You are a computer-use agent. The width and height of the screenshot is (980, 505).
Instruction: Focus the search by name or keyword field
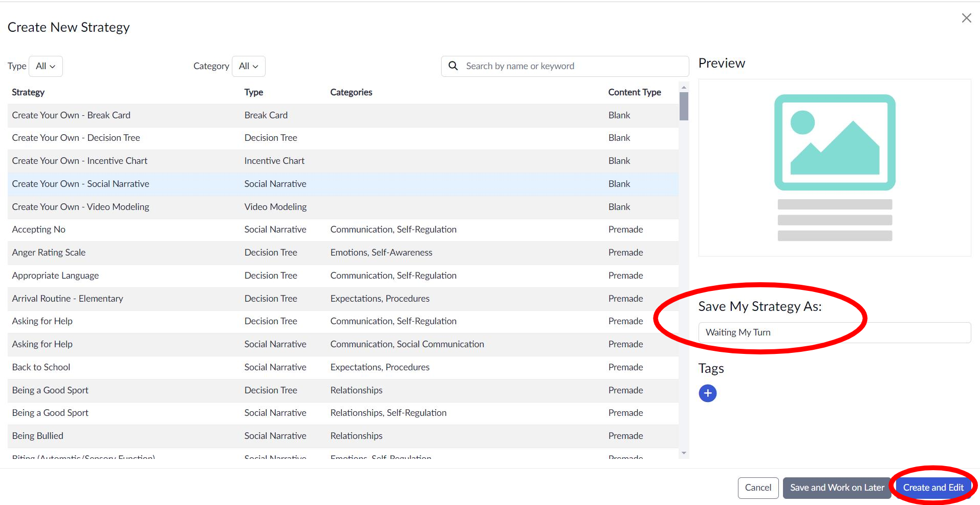click(573, 66)
